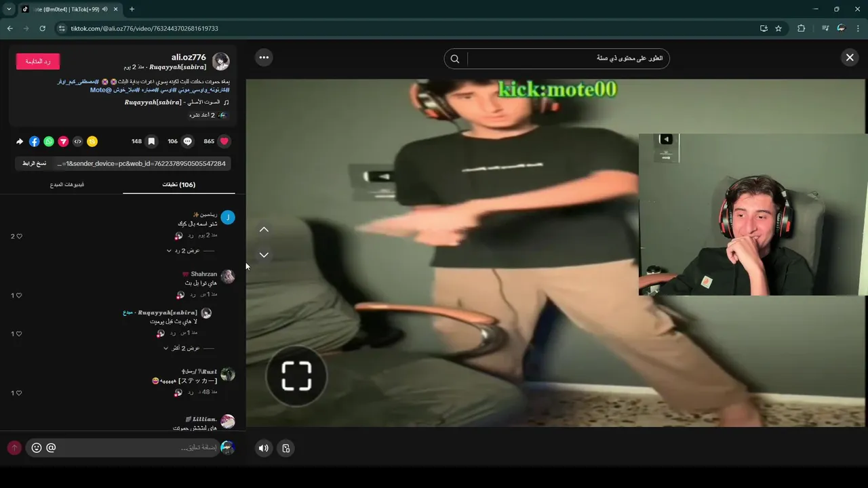Like Shahrzan's comment
The width and height of the screenshot is (868, 488).
coord(19,296)
